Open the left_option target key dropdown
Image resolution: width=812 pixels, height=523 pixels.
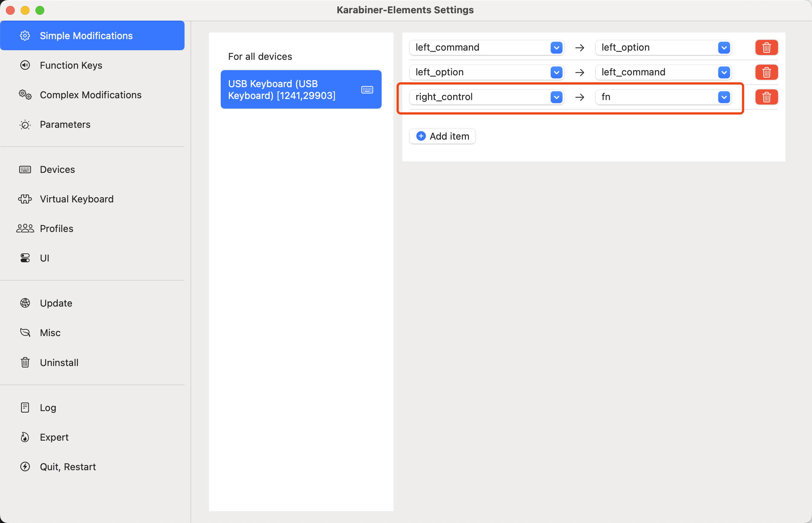coord(724,48)
